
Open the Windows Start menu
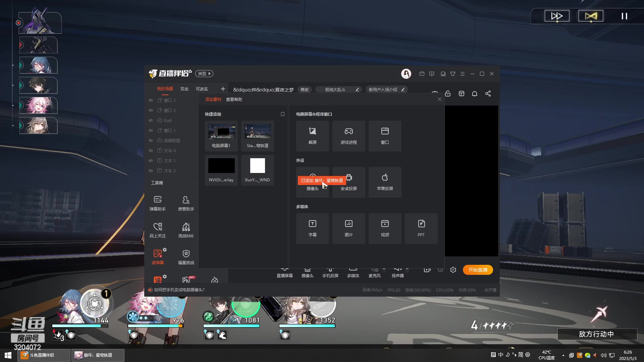8,355
